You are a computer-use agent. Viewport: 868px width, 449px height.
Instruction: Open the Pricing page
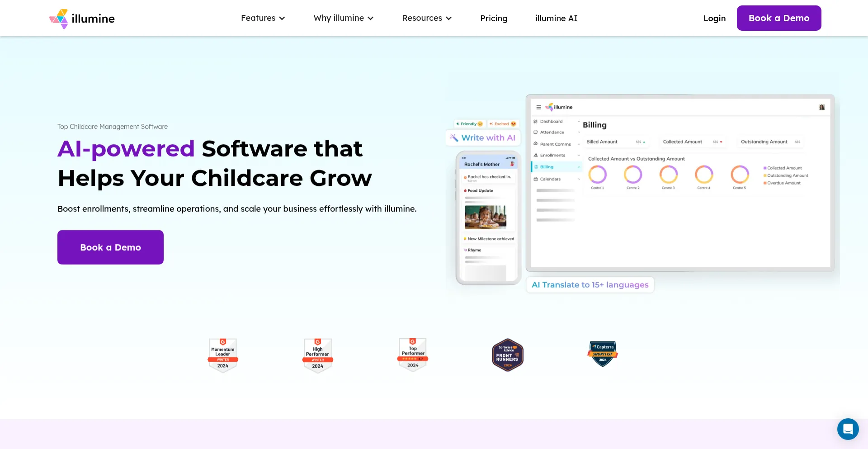click(x=494, y=18)
